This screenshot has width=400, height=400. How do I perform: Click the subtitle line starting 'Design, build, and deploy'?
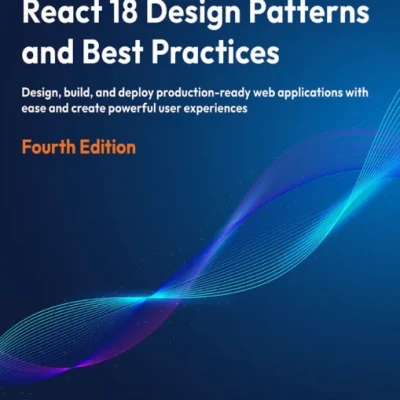195,93
